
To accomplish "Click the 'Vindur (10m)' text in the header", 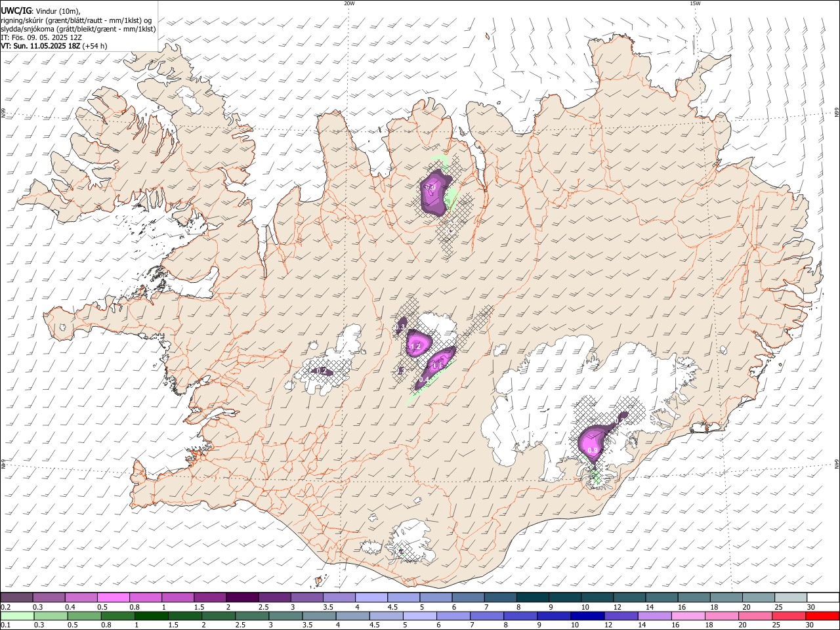I will tap(57, 11).
